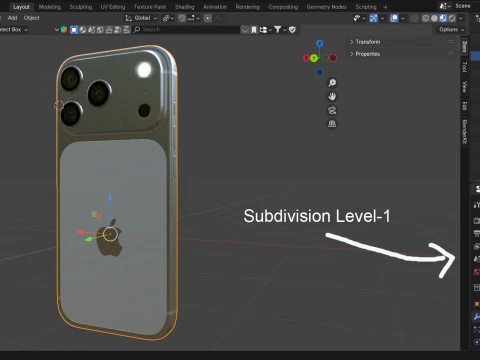Toggle perspective/orthographic grid icon
480x360 pixels.
click(332, 124)
